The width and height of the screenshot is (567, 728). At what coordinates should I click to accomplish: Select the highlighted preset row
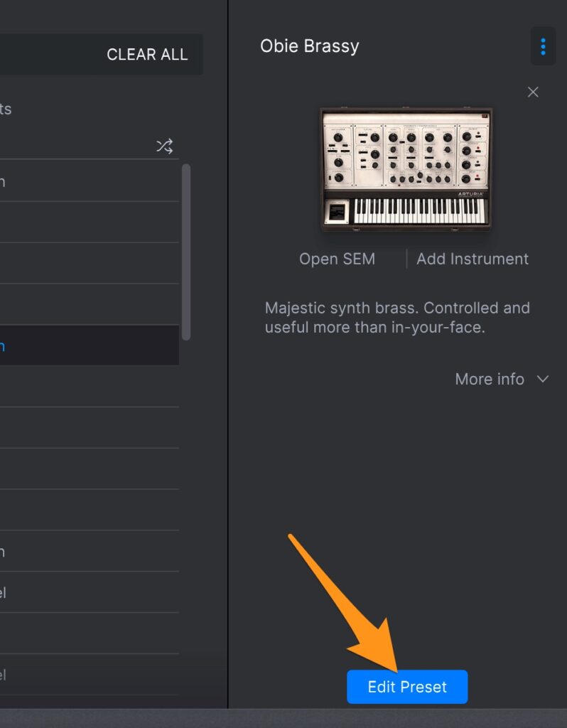(x=89, y=346)
